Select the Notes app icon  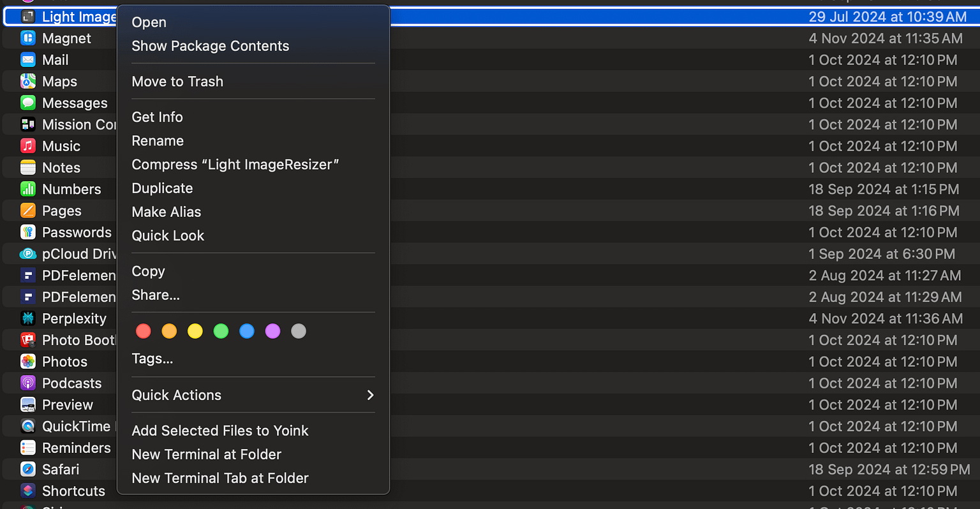[x=28, y=167]
